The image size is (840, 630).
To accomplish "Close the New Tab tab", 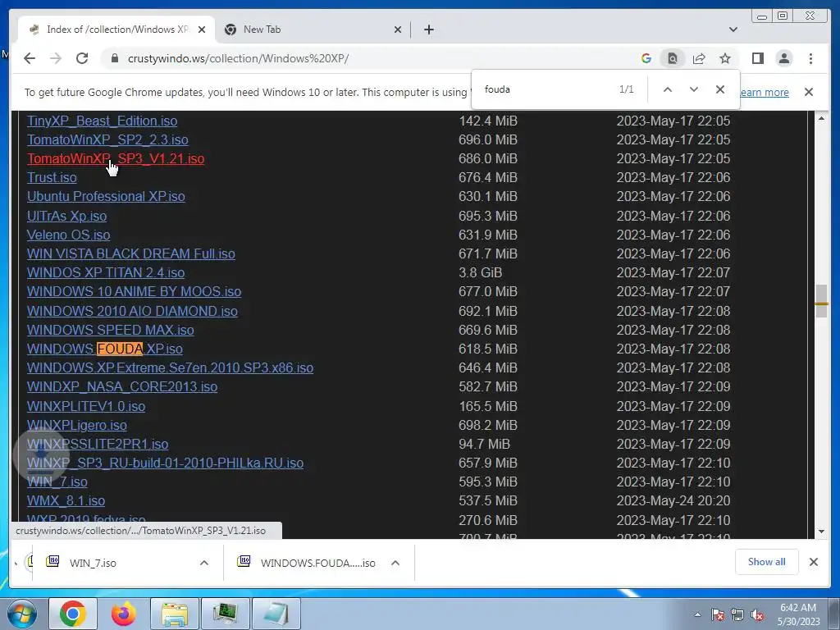I will (398, 30).
